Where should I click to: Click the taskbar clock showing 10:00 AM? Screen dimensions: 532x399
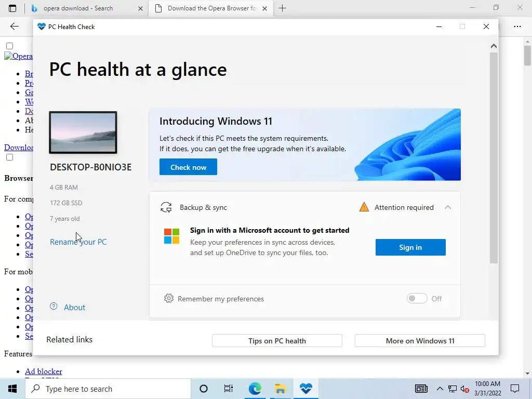pos(487,389)
